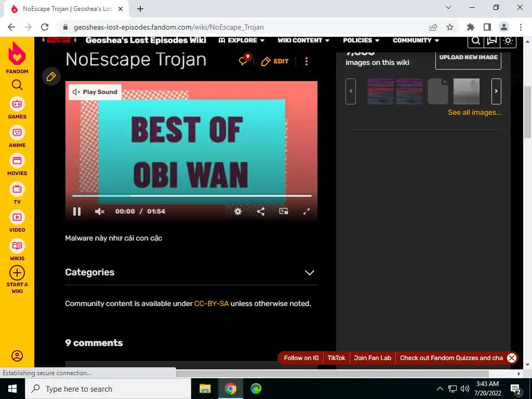Click the video share icon

pyautogui.click(x=261, y=211)
